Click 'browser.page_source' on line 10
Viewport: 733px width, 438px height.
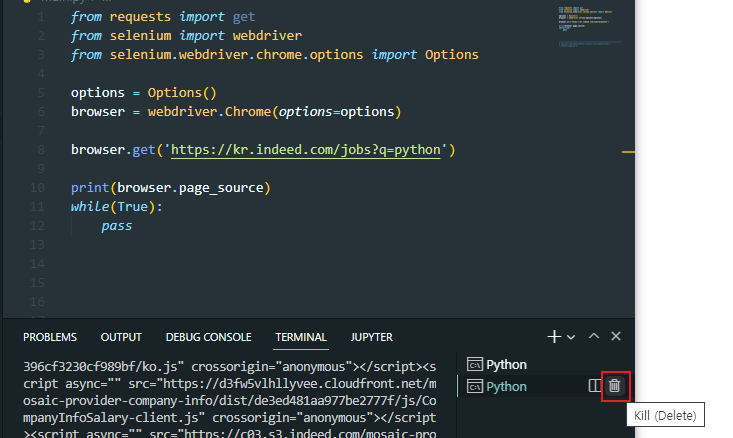190,188
